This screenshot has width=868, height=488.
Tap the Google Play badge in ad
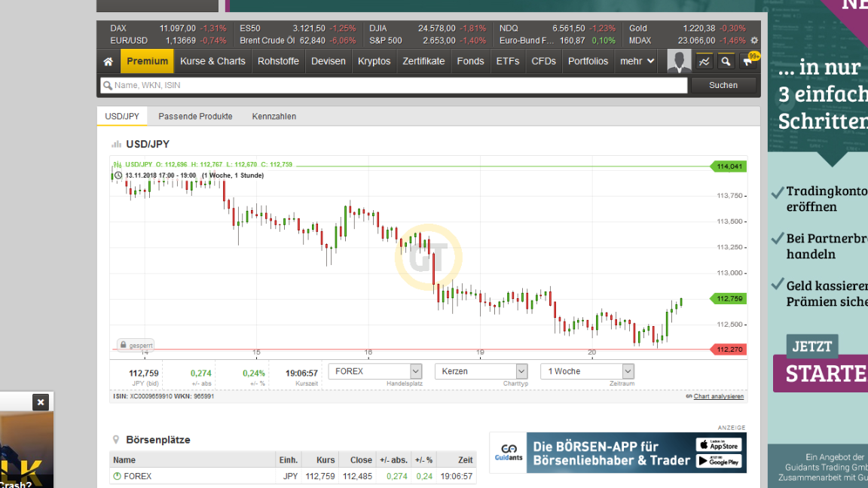click(x=719, y=460)
